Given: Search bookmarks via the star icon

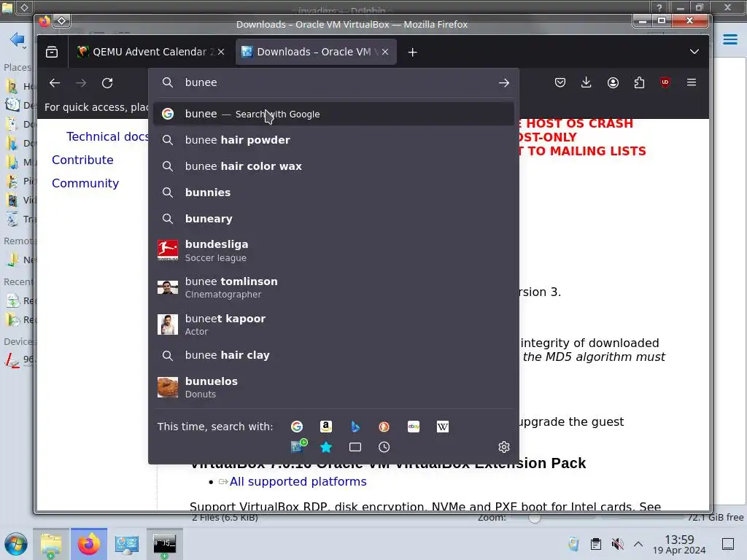Looking at the screenshot, I should (x=326, y=447).
